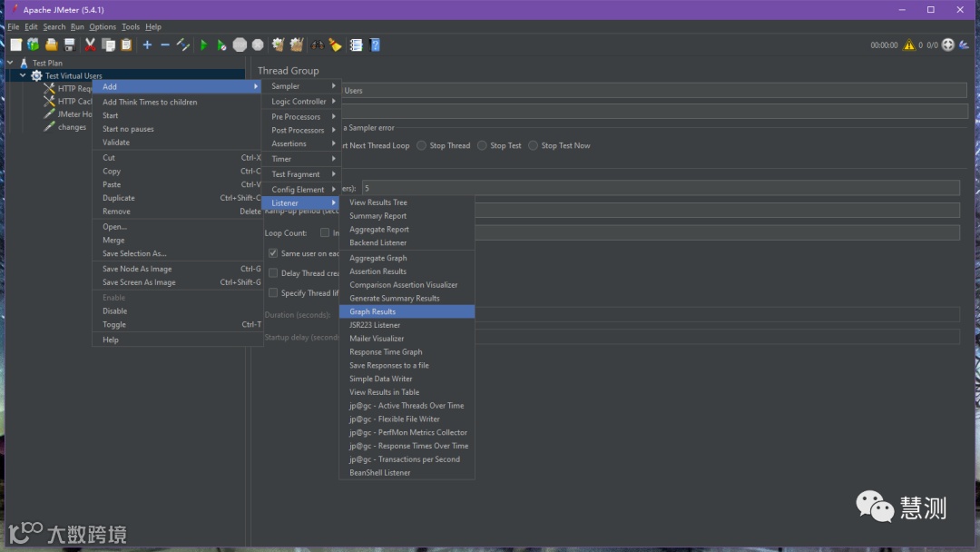Collapse the Test Virtual Users node
Viewport: 980px width, 552px height.
(23, 75)
